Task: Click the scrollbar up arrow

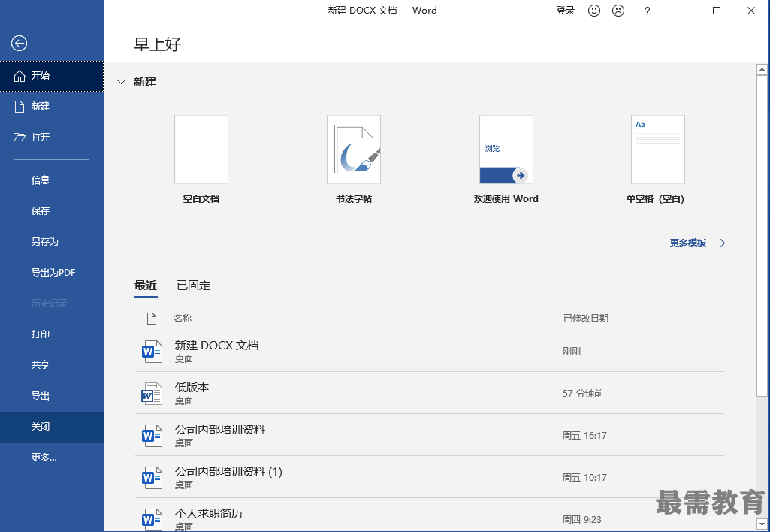Action: coord(762,69)
